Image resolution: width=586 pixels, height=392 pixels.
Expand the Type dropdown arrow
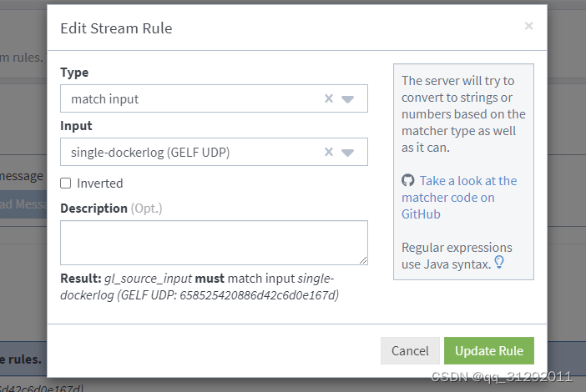point(348,99)
